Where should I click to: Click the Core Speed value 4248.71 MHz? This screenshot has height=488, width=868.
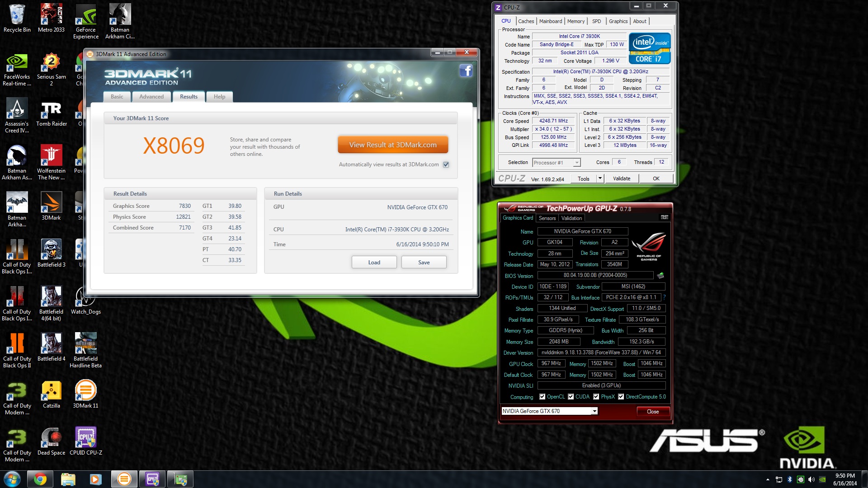(x=553, y=121)
